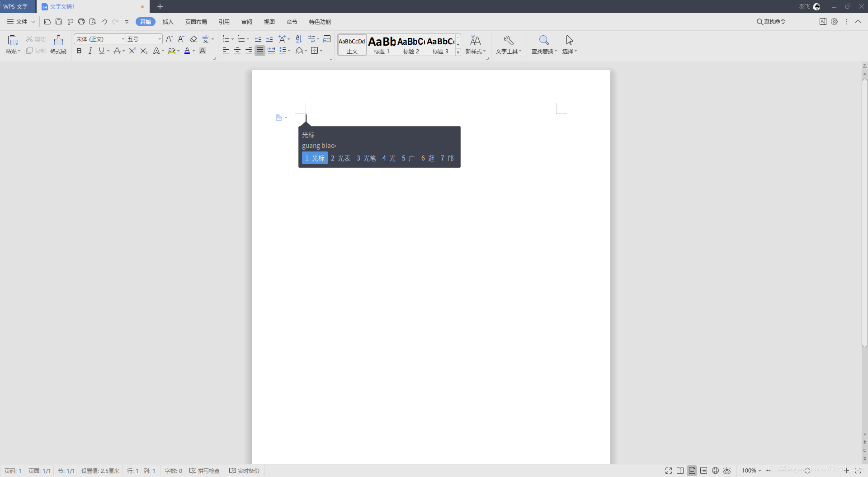The image size is (868, 477).
Task: Open the 特色功能 ribbon tab
Action: pos(320,22)
